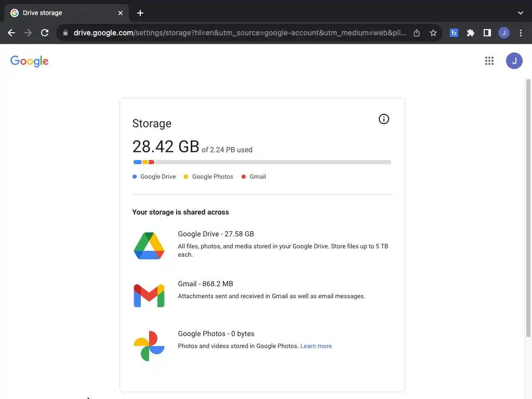Toggle the browser side panel

tap(487, 33)
